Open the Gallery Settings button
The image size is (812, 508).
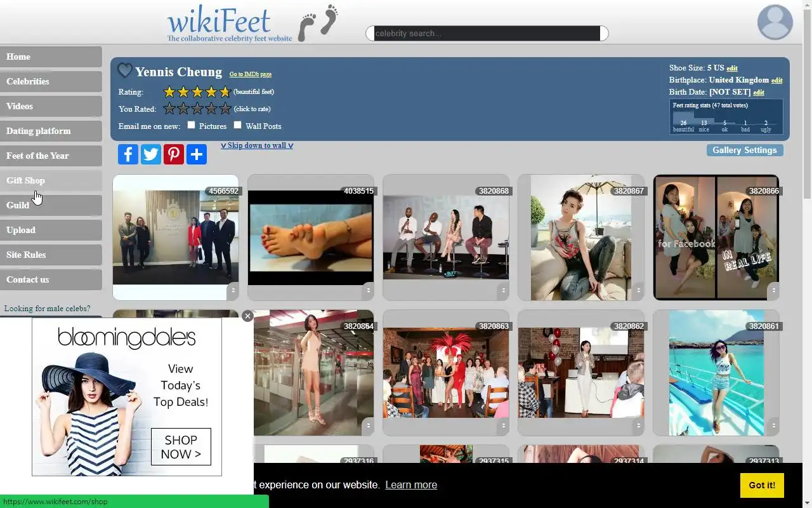pos(745,150)
